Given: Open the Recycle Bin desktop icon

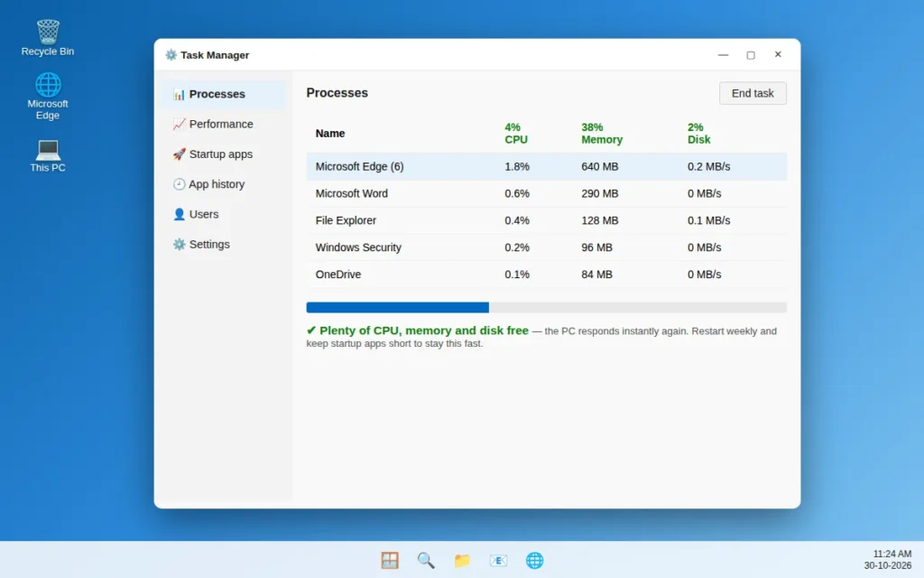Looking at the screenshot, I should [x=48, y=38].
